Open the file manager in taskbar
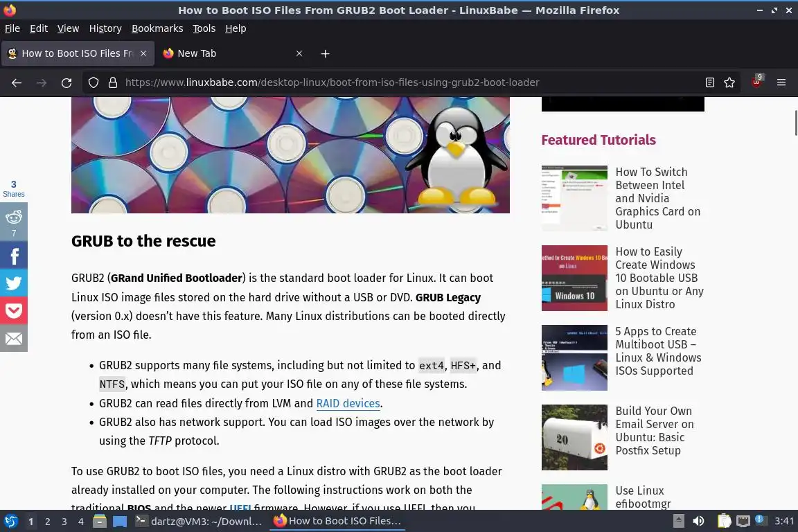 pyautogui.click(x=100, y=522)
